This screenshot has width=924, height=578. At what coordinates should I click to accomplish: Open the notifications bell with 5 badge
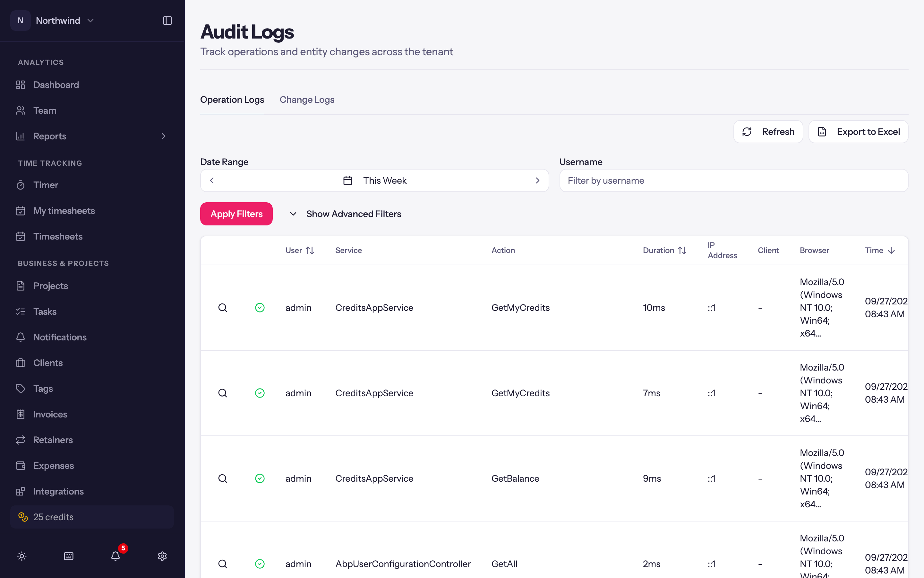click(x=116, y=556)
